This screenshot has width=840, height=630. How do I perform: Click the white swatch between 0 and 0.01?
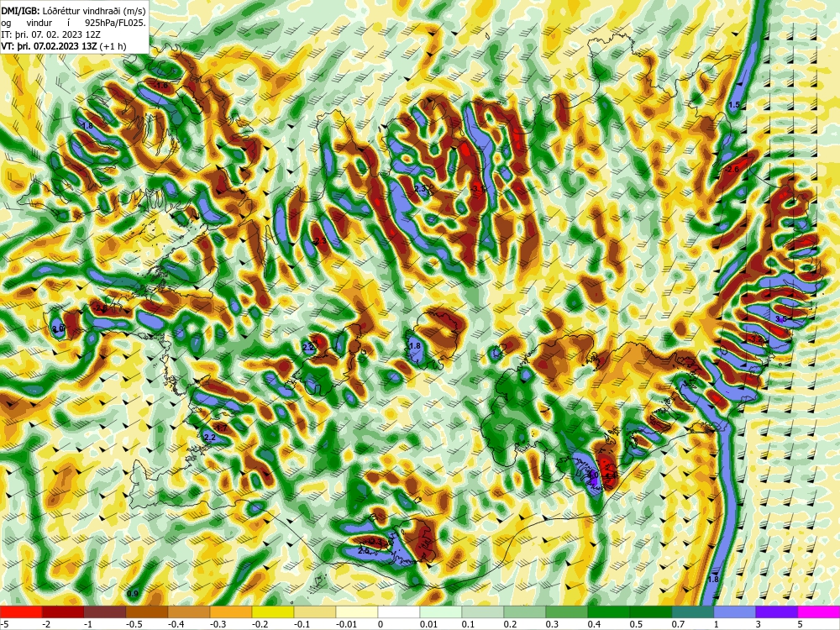click(x=399, y=612)
